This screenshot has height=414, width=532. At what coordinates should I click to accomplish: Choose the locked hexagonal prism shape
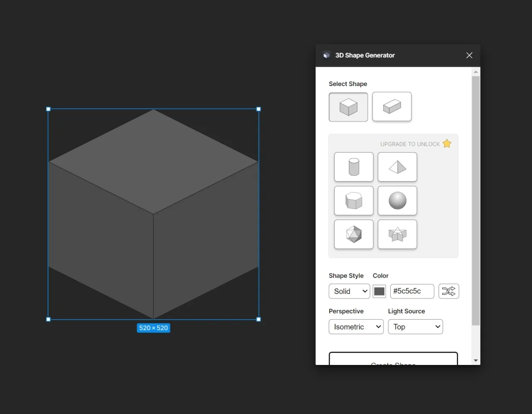(x=354, y=200)
